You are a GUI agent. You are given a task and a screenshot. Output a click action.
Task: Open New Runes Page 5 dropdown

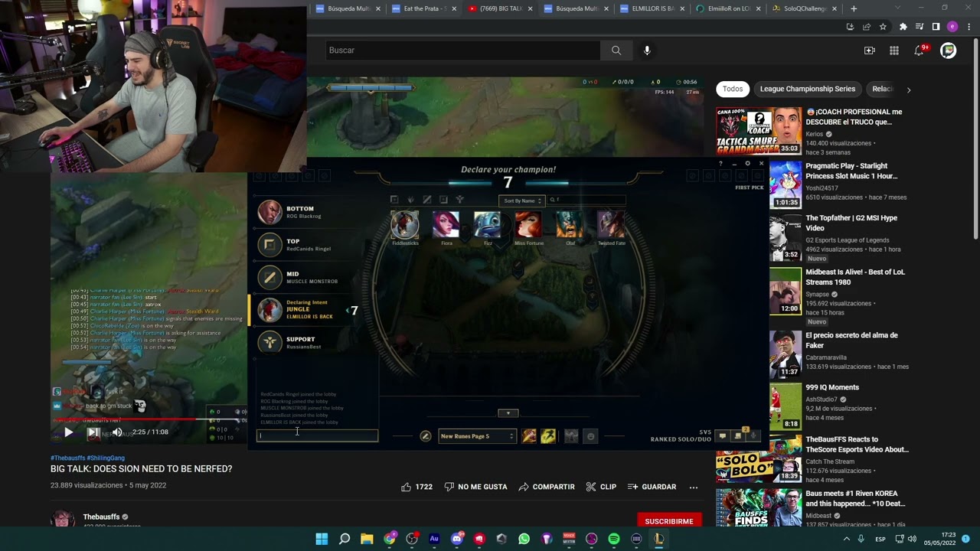(477, 436)
